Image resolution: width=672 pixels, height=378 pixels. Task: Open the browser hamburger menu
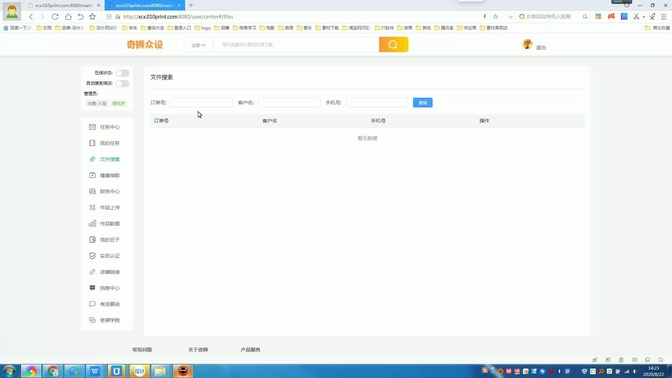coord(663,17)
